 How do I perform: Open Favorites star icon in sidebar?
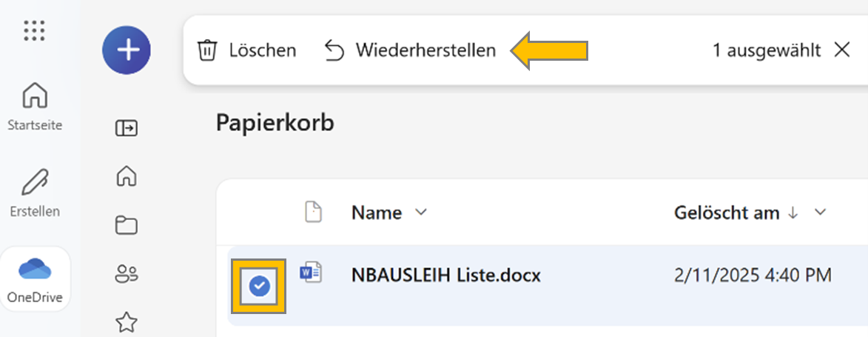[x=127, y=322]
